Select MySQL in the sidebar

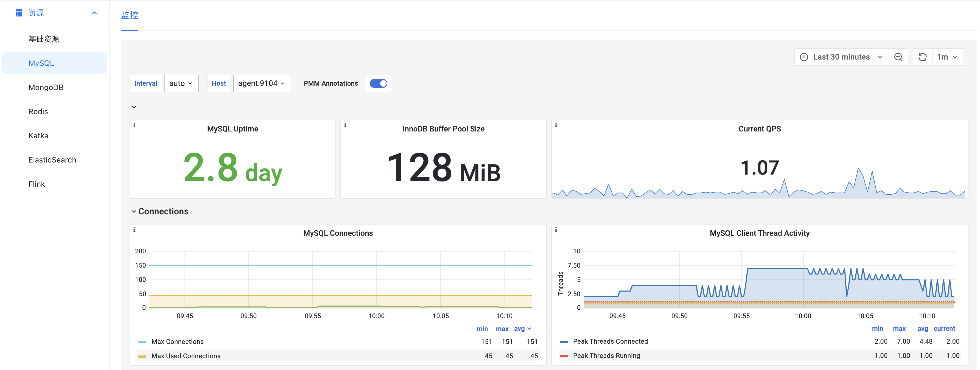click(54, 63)
